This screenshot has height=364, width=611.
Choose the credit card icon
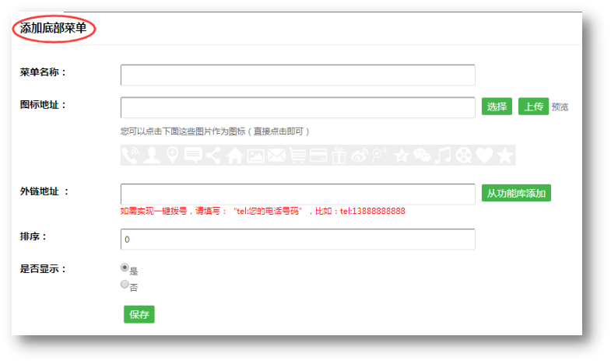click(318, 156)
